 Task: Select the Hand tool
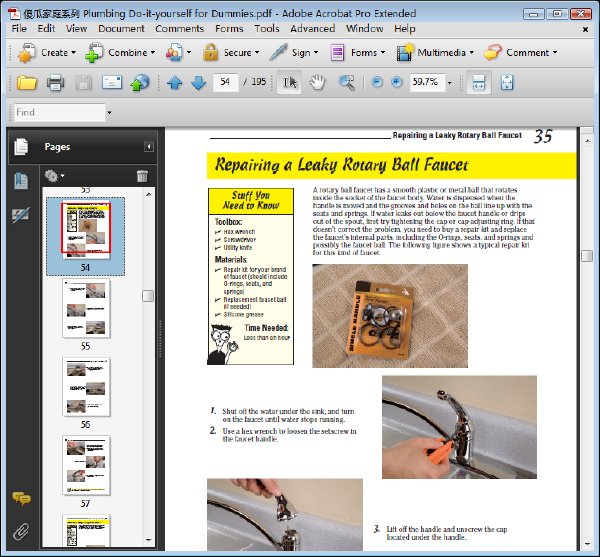tap(317, 82)
